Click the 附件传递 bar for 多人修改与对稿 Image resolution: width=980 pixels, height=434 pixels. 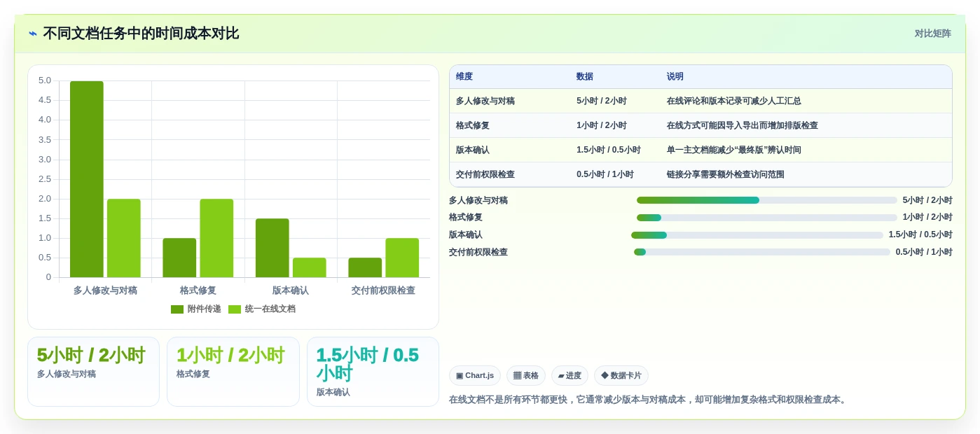coord(87,179)
